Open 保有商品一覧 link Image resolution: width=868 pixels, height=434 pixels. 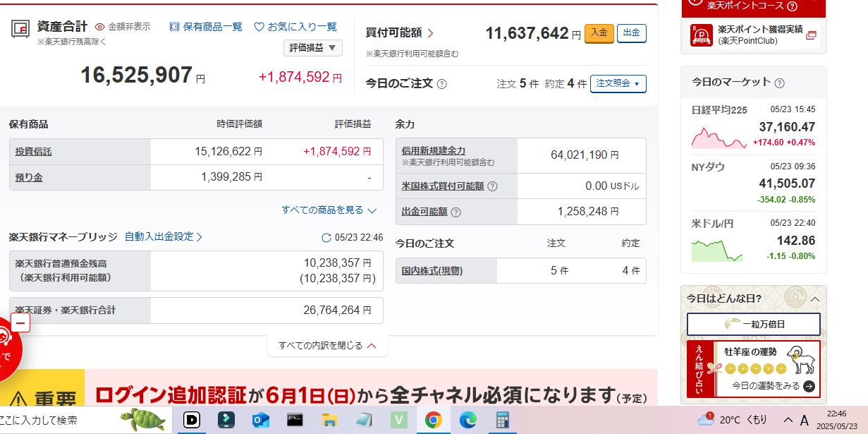pyautogui.click(x=206, y=27)
